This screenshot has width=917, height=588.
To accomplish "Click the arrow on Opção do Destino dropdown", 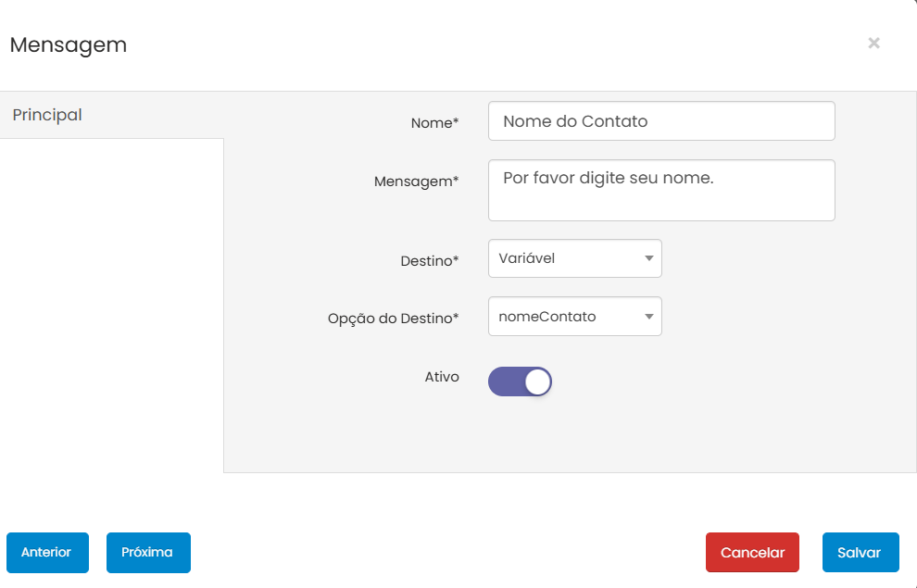I will [649, 317].
